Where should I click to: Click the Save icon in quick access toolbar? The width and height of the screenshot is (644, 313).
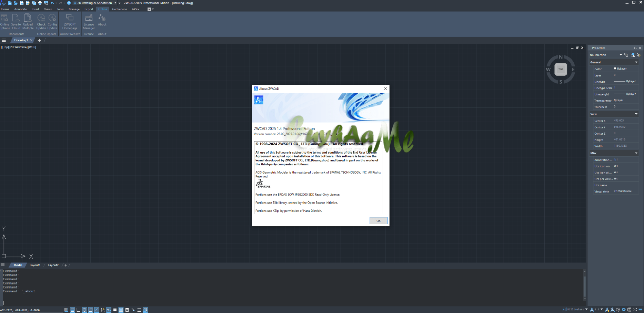[22, 3]
